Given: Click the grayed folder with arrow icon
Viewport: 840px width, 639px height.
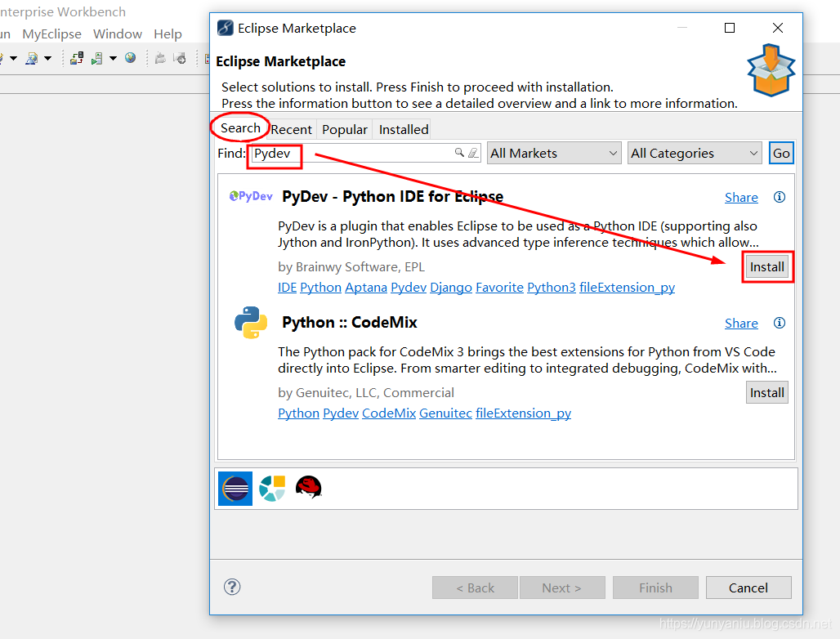Looking at the screenshot, I should point(180,58).
